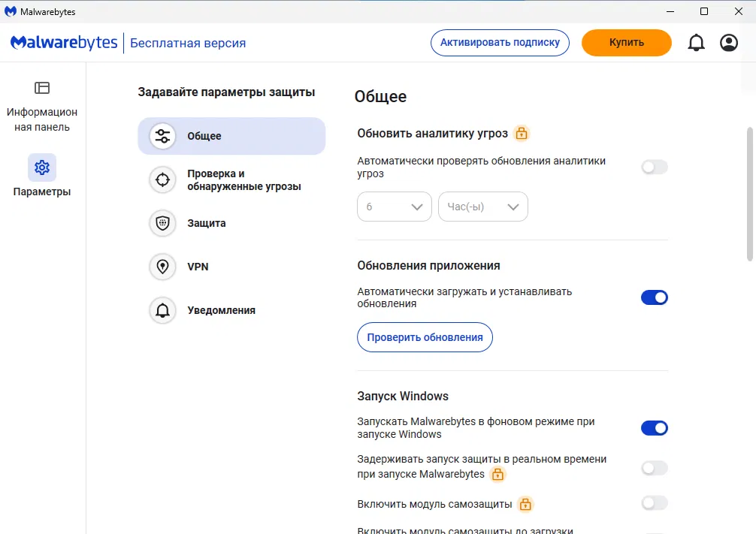756x534 pixels.
Task: Open the Информационная панель dashboard icon
Action: (x=42, y=88)
